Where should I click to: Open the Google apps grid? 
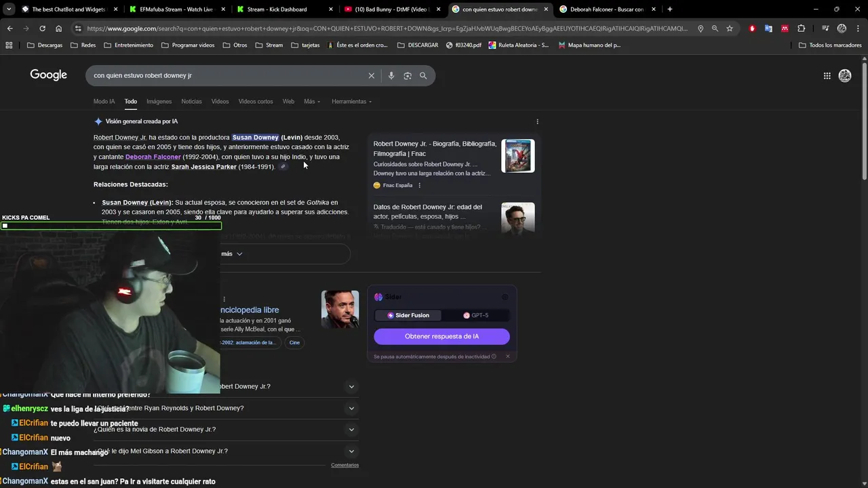click(827, 76)
